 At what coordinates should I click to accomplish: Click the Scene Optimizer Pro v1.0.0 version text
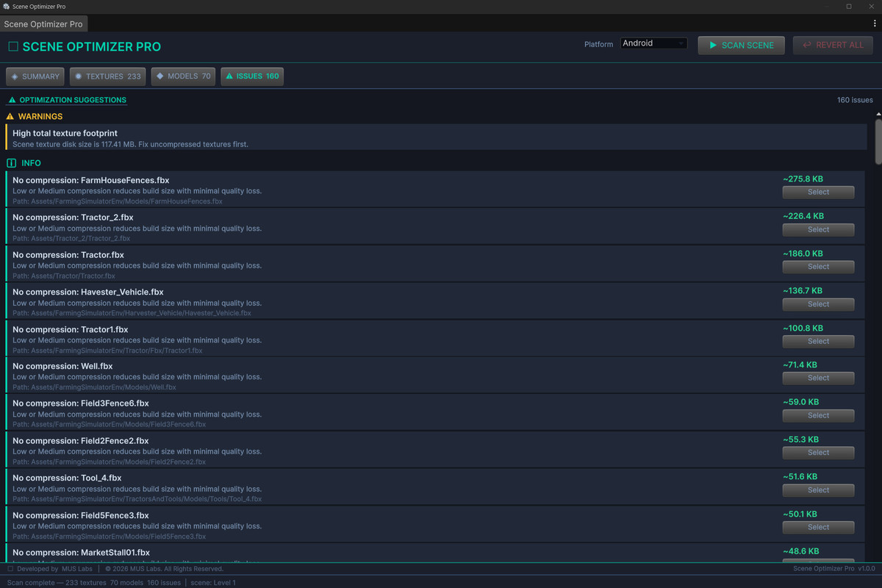(x=834, y=568)
